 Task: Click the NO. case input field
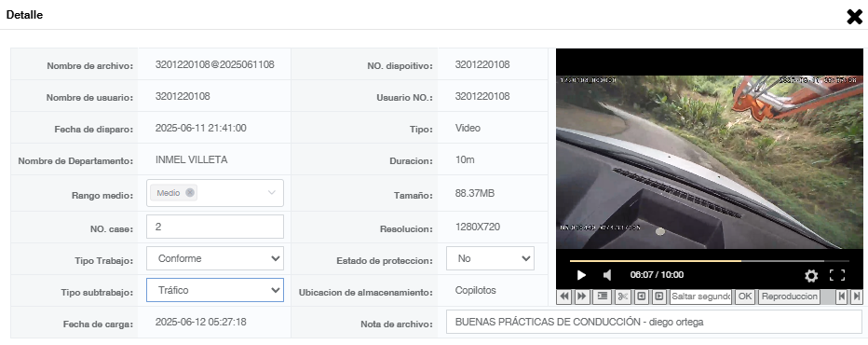pos(215,227)
